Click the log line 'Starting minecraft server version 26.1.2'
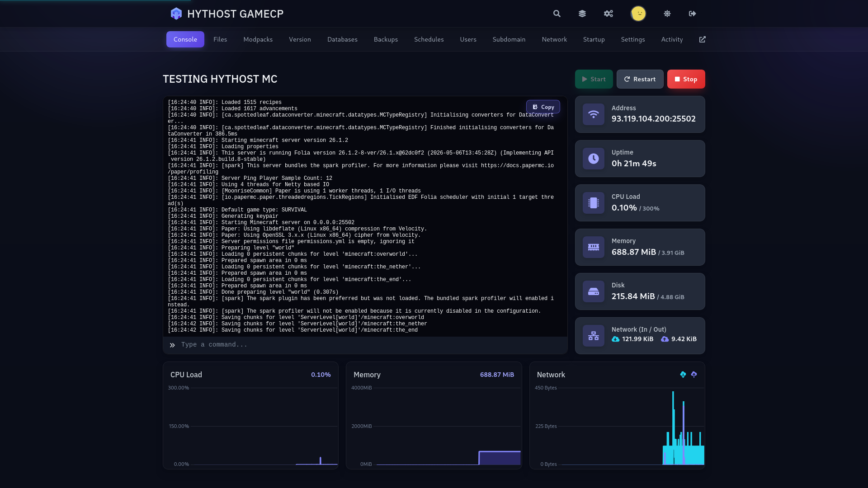 pyautogui.click(x=258, y=141)
